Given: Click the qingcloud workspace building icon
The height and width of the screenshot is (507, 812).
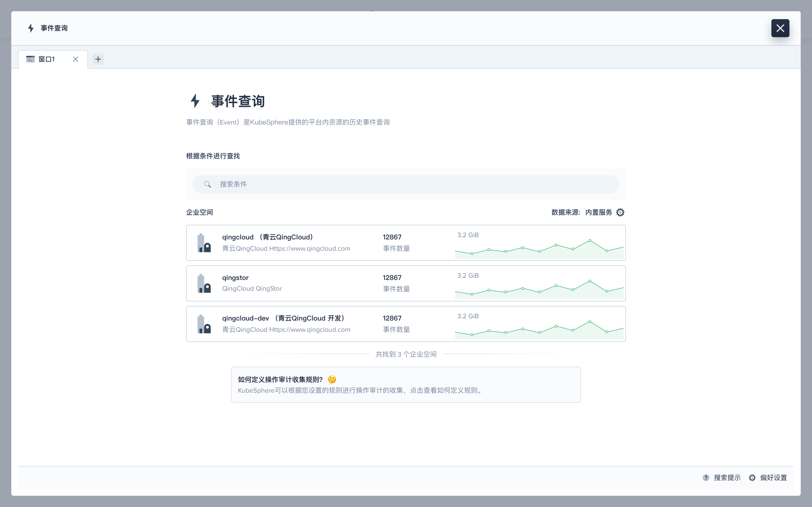Looking at the screenshot, I should (204, 243).
